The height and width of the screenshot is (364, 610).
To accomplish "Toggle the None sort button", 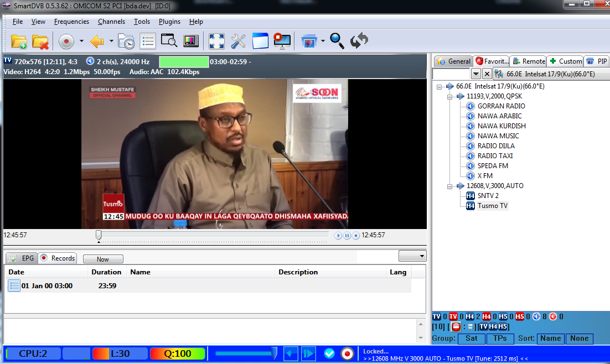I will coord(579,339).
